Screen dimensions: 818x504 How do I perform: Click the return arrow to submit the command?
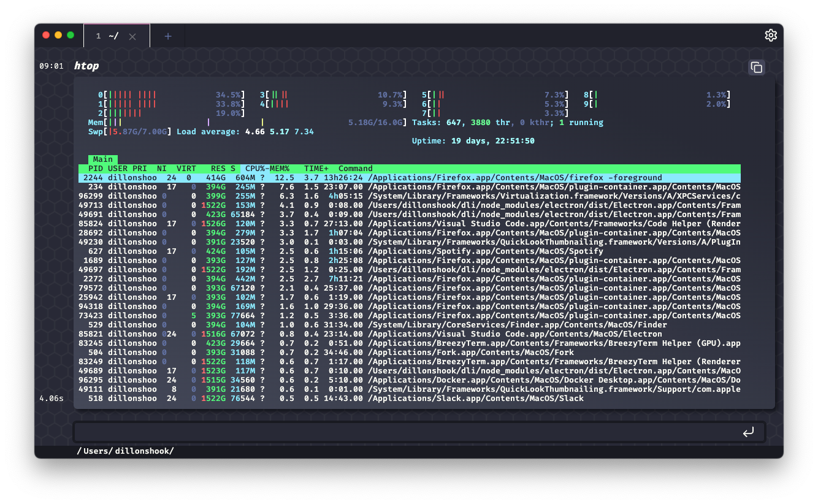point(749,432)
